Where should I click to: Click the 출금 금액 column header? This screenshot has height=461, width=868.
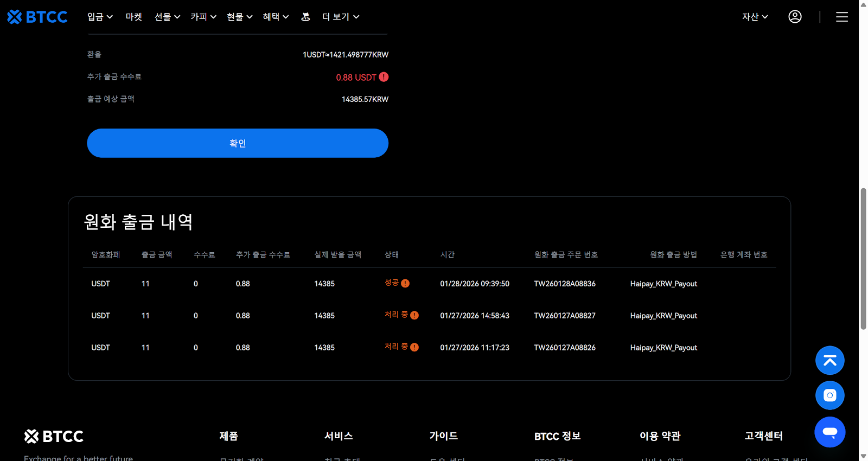(x=157, y=254)
